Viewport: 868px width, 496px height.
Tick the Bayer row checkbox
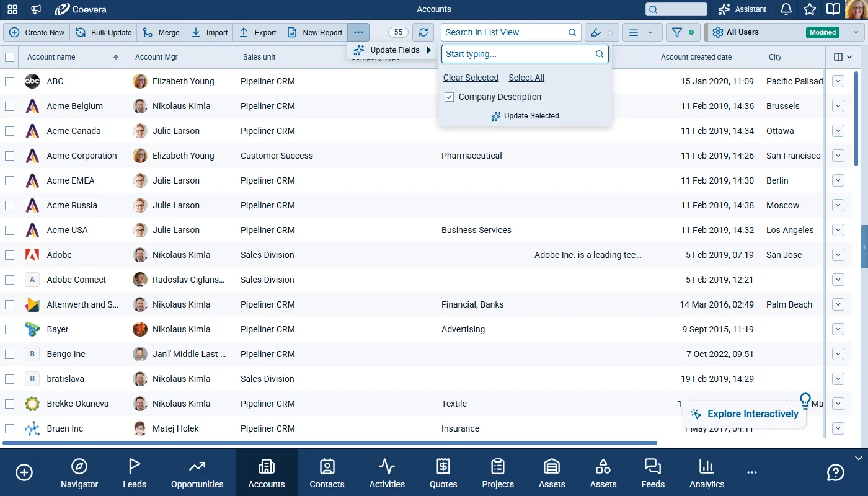pos(9,329)
